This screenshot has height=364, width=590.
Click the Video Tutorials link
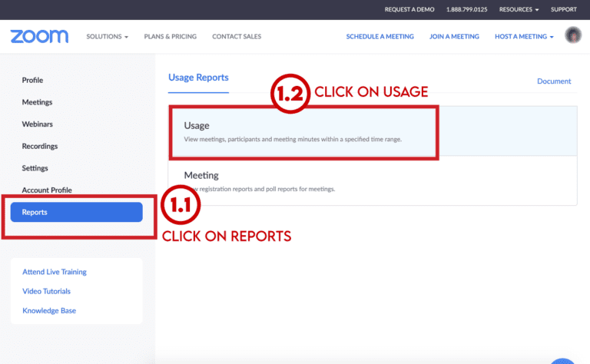point(46,291)
